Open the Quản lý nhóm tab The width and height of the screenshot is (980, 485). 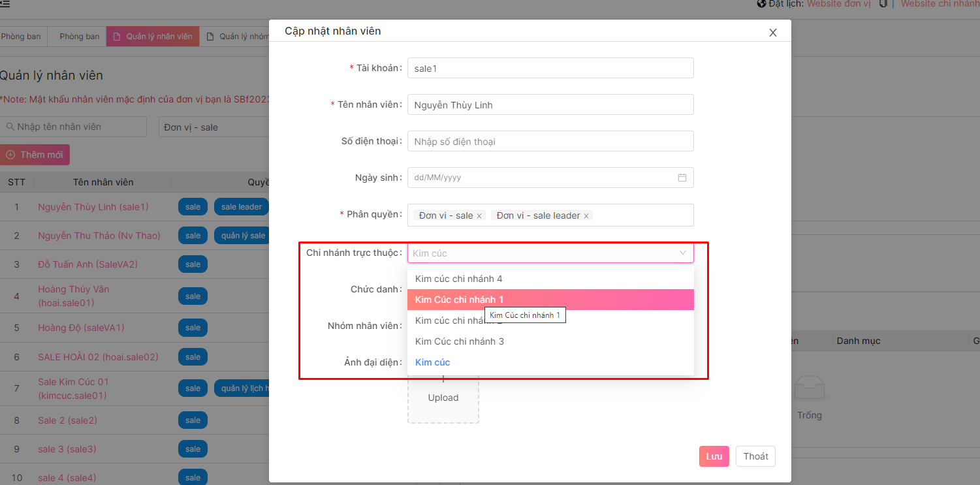point(238,37)
